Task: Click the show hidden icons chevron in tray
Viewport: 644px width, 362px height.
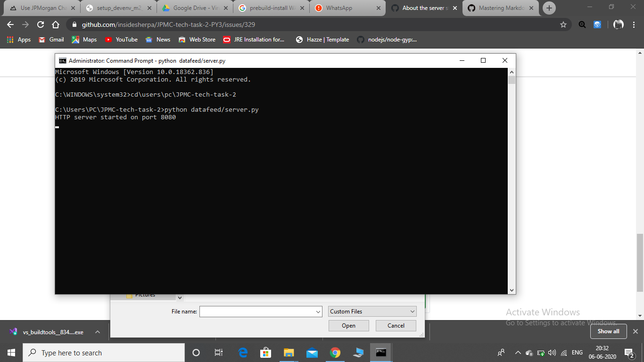Action: point(518,352)
